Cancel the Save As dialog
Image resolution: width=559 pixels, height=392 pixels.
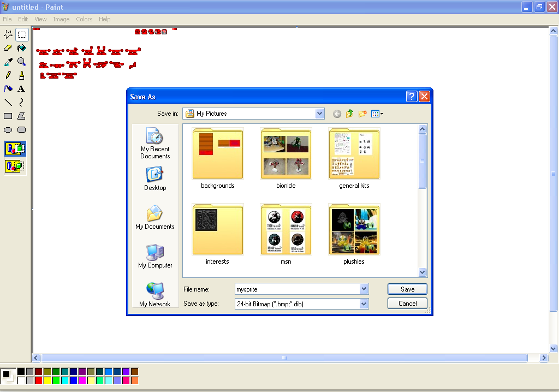coord(407,303)
